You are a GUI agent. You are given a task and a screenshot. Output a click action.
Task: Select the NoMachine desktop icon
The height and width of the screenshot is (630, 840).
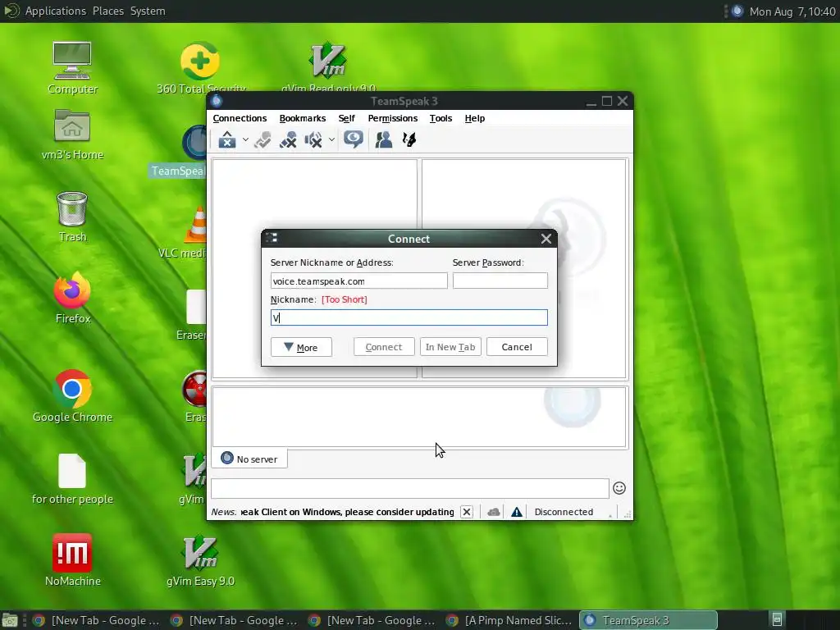click(72, 560)
